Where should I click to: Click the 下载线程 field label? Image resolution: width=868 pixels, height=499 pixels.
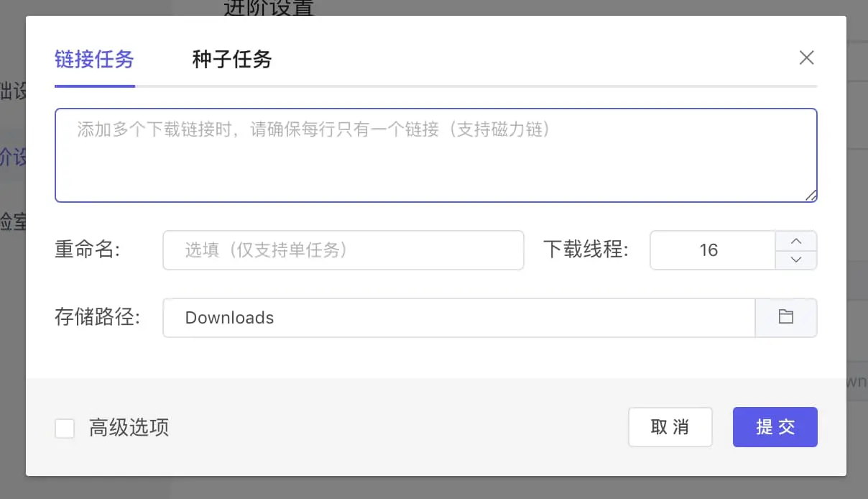point(586,250)
